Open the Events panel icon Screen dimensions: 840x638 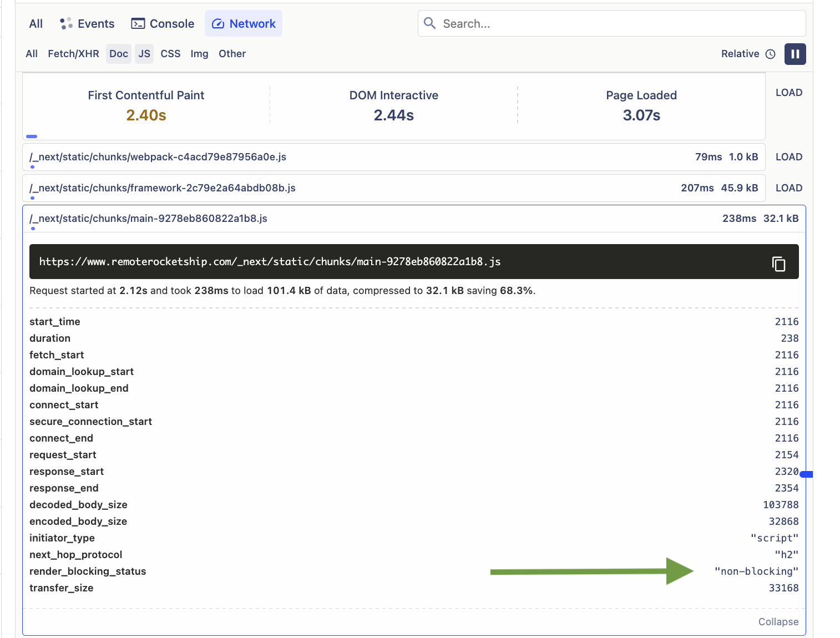tap(65, 23)
